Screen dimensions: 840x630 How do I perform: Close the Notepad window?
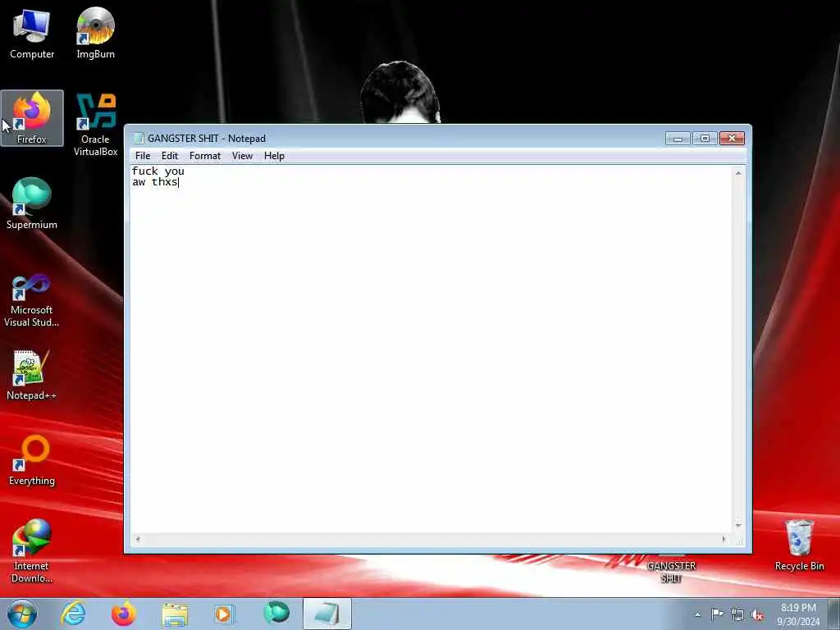point(732,138)
